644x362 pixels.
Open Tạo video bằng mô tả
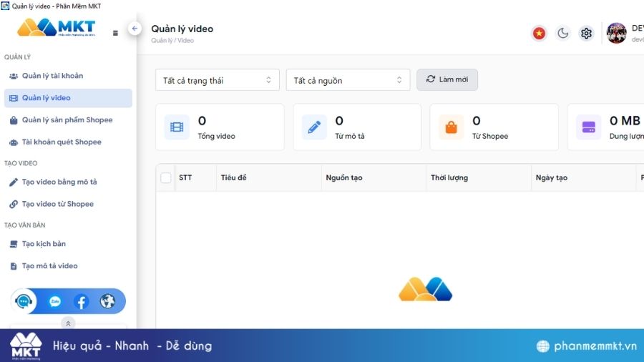pyautogui.click(x=68, y=182)
